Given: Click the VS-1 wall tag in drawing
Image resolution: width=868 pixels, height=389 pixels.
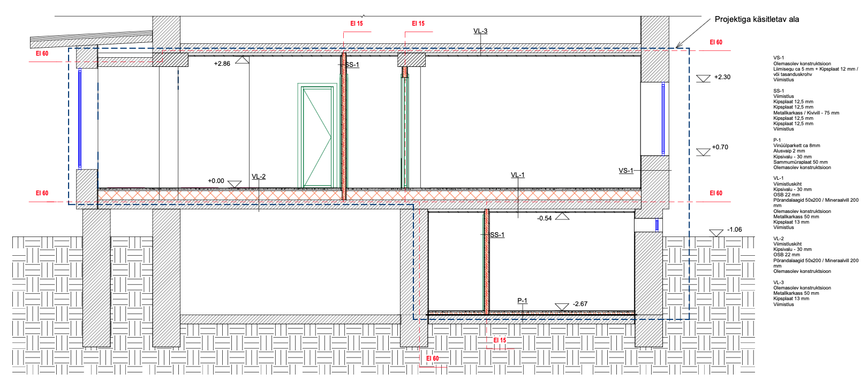Looking at the screenshot, I should tap(626, 171).
